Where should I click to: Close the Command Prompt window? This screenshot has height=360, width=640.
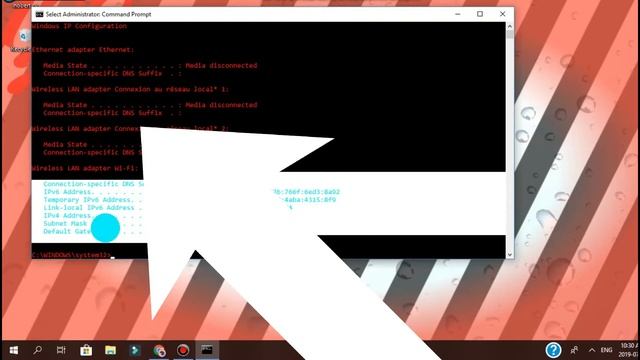tap(502, 14)
